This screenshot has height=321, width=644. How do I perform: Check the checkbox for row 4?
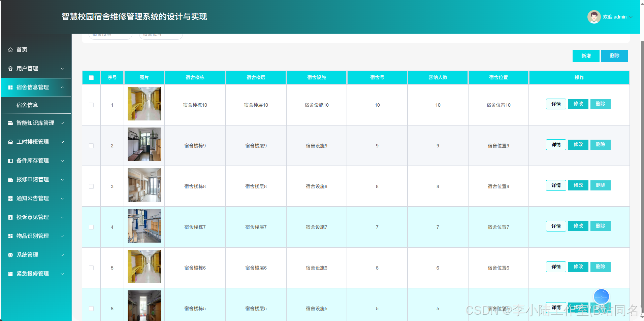click(x=91, y=227)
